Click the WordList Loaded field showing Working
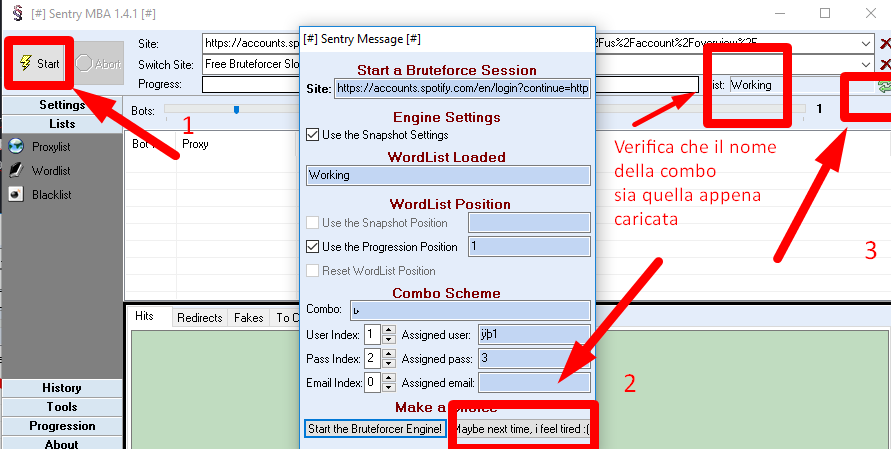The image size is (891, 449). (448, 175)
